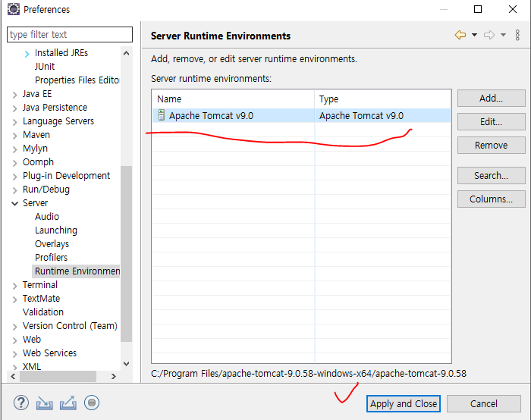This screenshot has height=420, width=531.
Task: Click the Type column header
Action: coord(382,99)
